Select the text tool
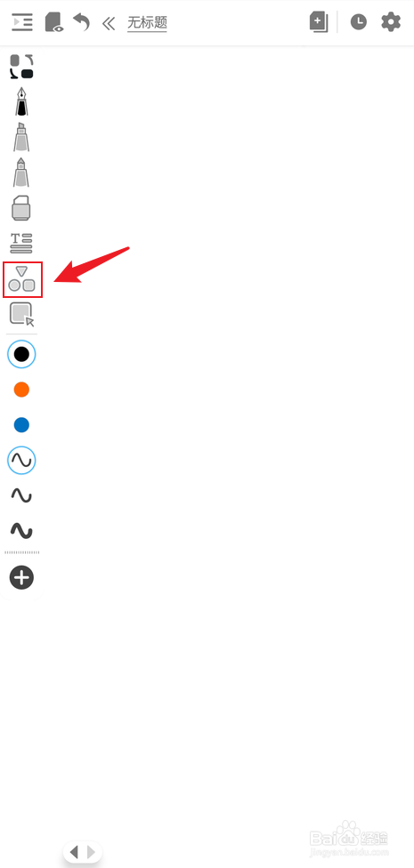414x868 pixels. [21, 243]
